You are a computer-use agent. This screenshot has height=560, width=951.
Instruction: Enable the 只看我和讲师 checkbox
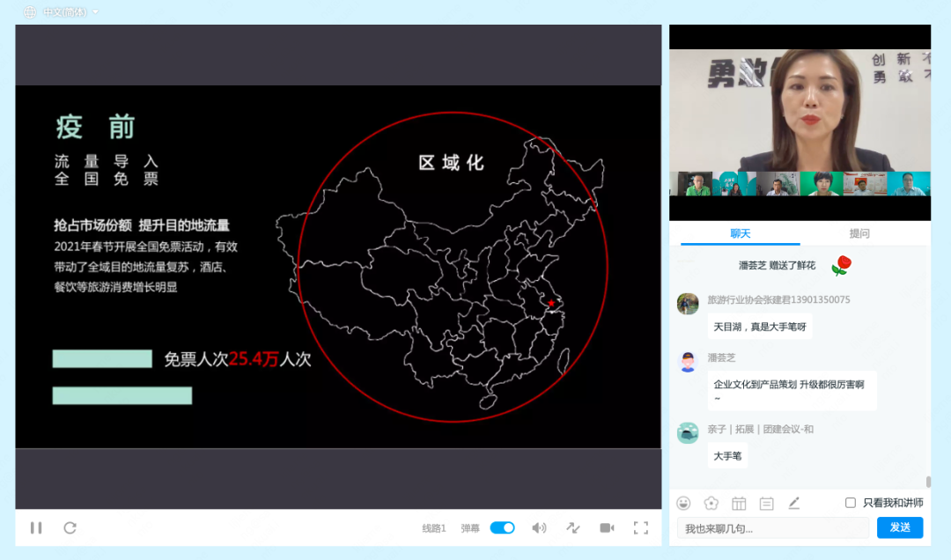click(x=850, y=502)
